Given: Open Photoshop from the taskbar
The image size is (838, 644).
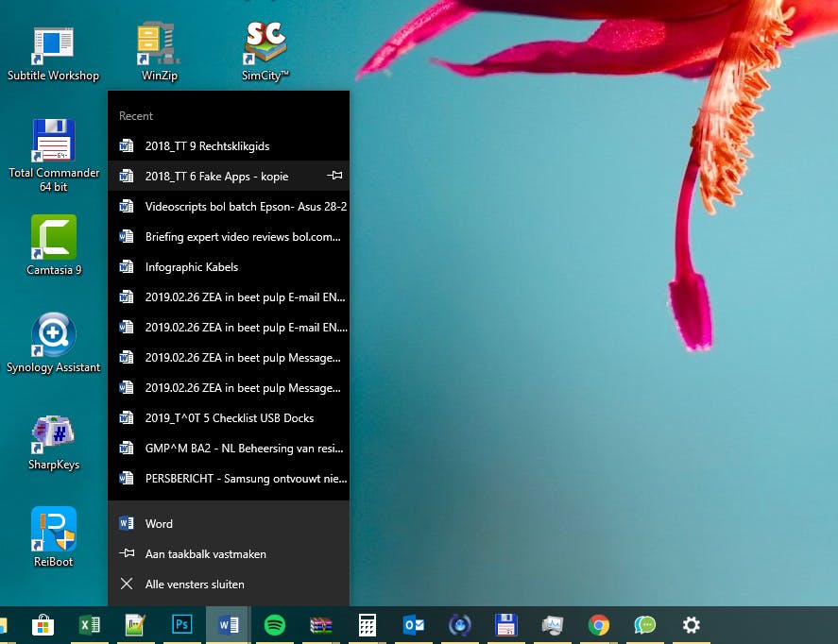Looking at the screenshot, I should tap(181, 625).
